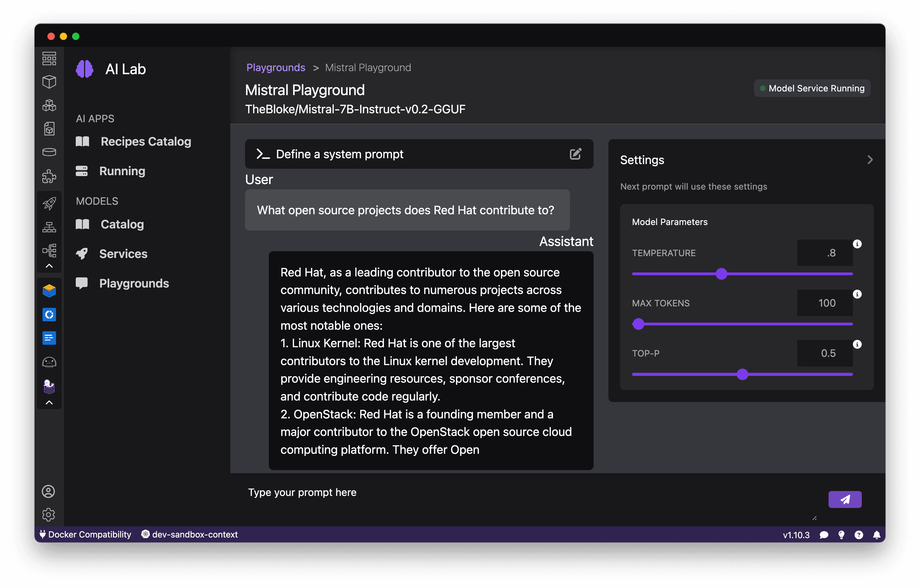Open the Accounts user icon

click(49, 492)
